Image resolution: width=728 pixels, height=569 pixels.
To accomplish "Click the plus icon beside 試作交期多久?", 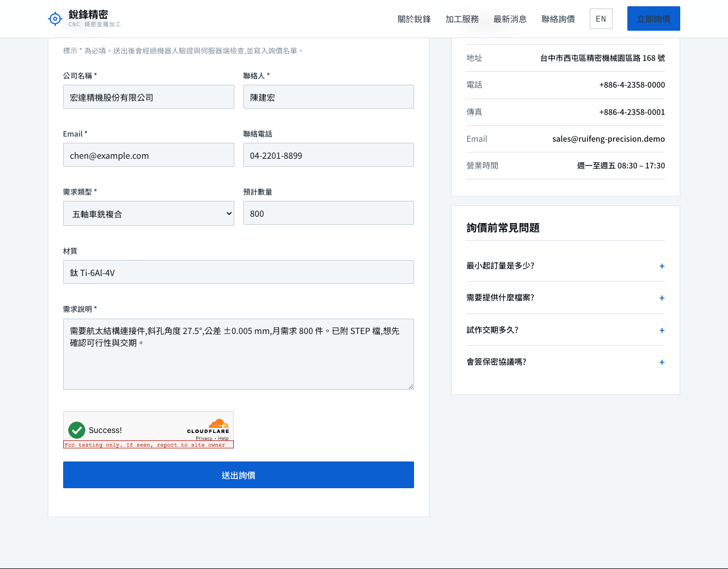I will coord(662,330).
